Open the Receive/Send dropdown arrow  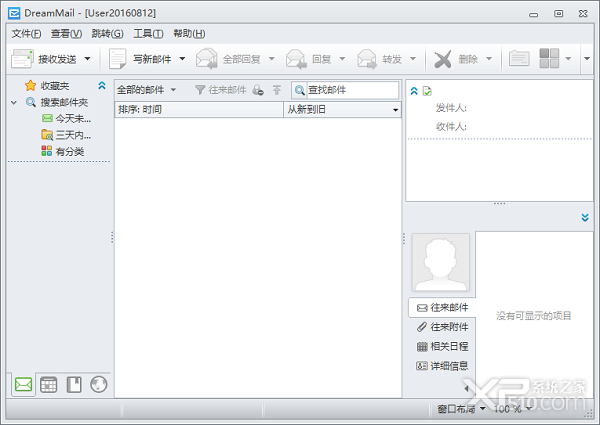tap(88, 59)
